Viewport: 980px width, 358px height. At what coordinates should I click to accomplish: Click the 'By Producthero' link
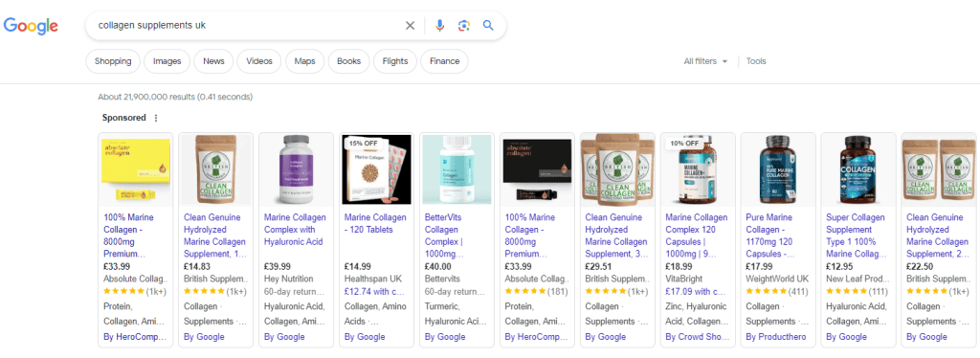pos(775,337)
